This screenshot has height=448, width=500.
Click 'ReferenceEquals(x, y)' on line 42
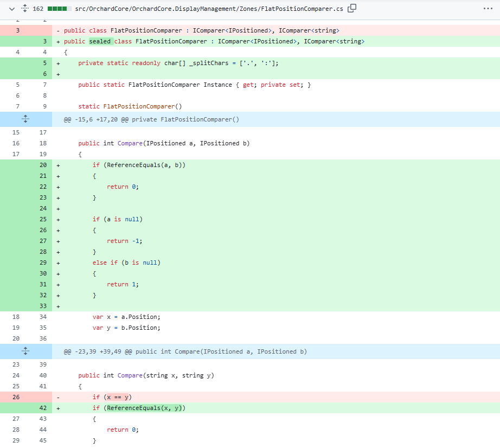click(x=144, y=408)
